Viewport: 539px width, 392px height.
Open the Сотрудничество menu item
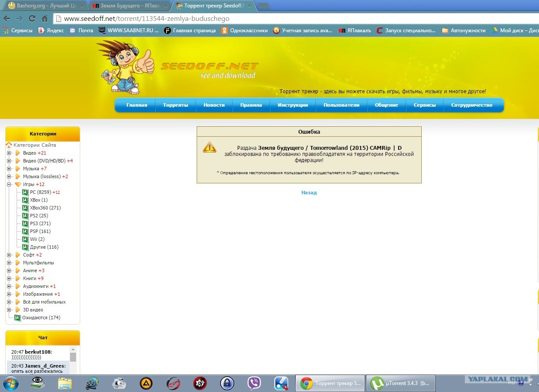(472, 105)
